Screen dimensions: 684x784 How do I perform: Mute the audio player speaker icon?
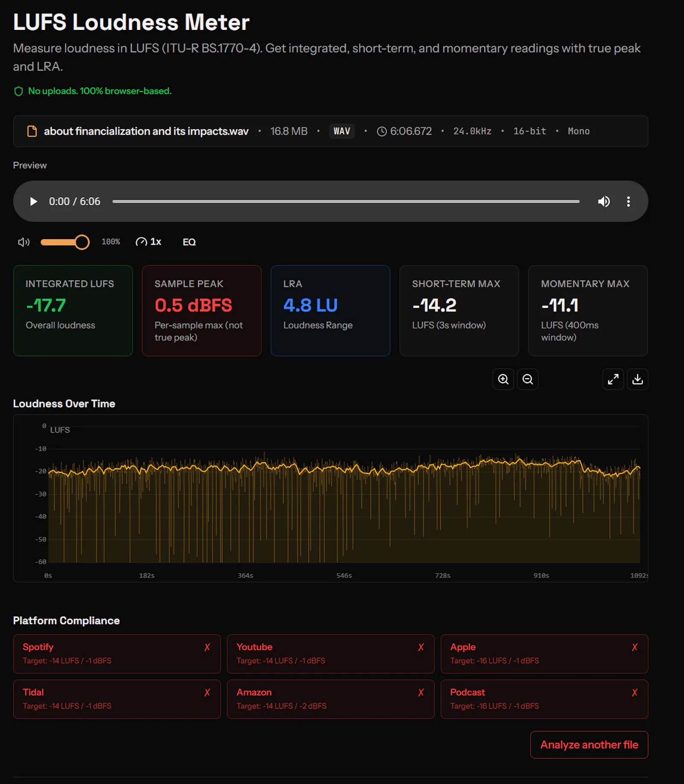pos(604,201)
